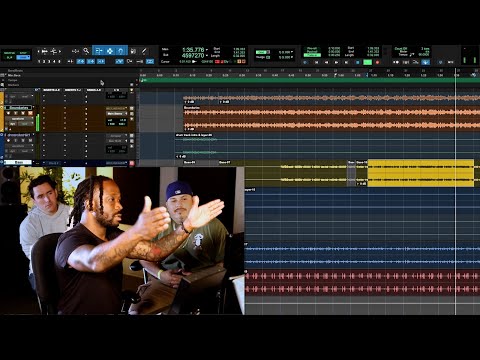Mute the teal waveform track

(x=30, y=141)
